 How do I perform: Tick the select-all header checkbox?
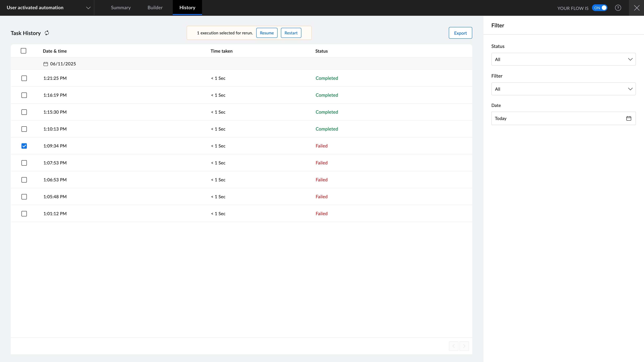coord(23,51)
